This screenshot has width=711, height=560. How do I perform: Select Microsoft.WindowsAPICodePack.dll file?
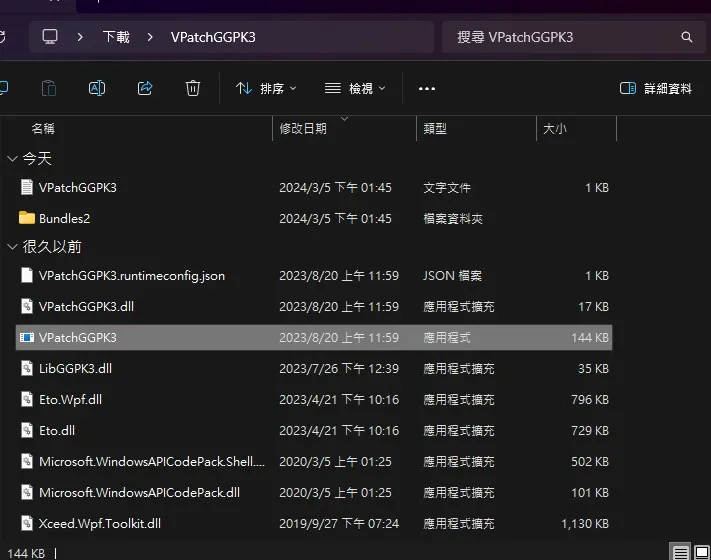[314, 492]
